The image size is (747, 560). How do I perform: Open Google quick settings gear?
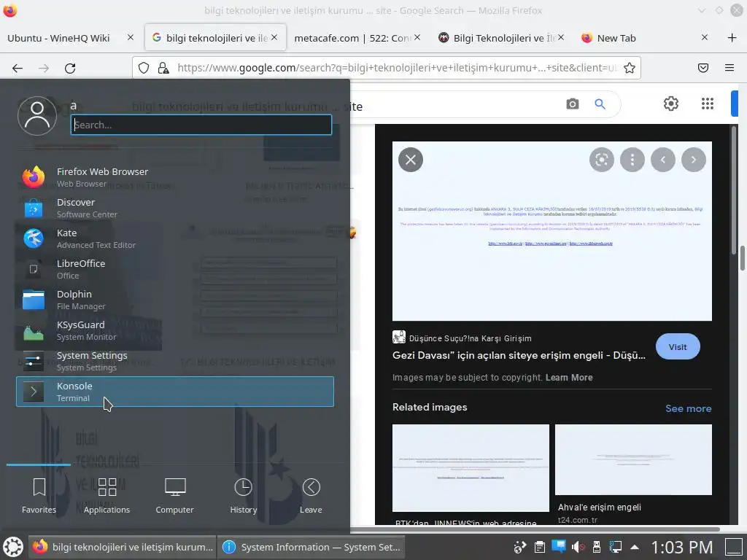[671, 104]
